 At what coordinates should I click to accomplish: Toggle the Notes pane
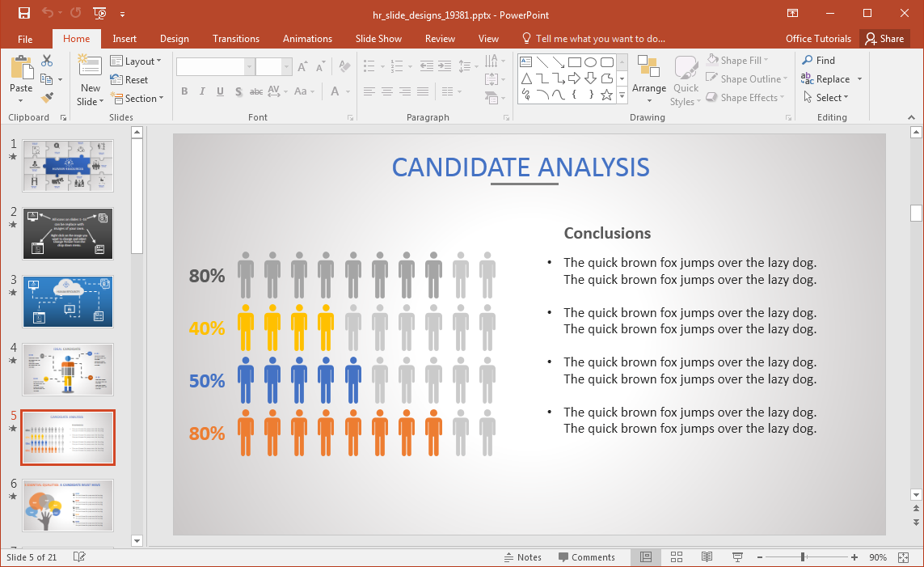point(522,557)
